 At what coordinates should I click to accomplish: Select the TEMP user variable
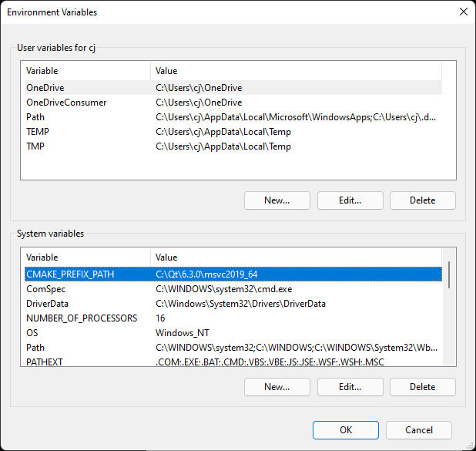click(233, 132)
